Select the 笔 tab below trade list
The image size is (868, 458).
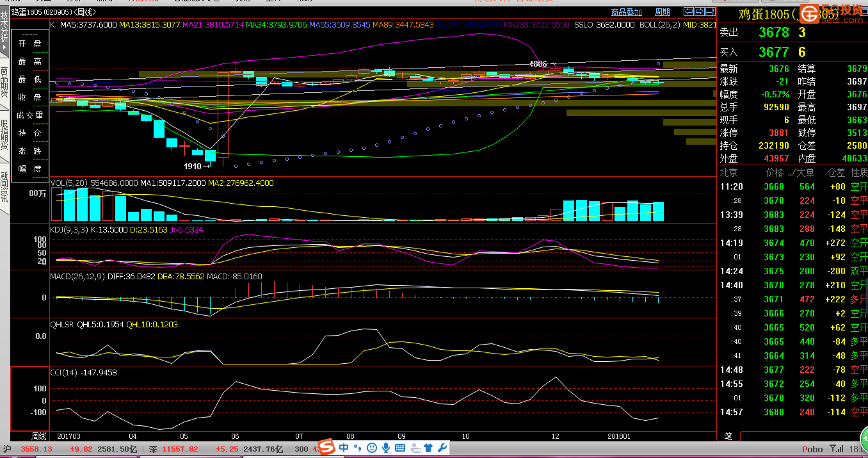[x=728, y=436]
